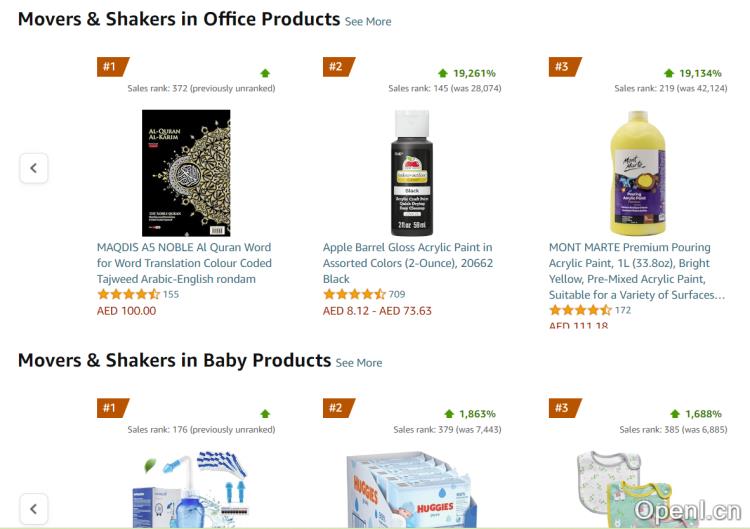Open MAQDIS A5 NOBLE Al Quran title link
Image resolution: width=750 pixels, height=529 pixels.
pyautogui.click(x=184, y=263)
